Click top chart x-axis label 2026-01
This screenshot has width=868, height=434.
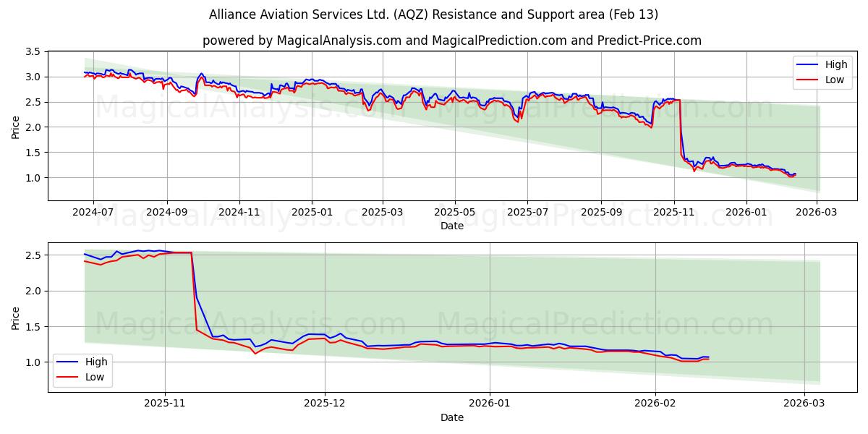[x=746, y=213]
